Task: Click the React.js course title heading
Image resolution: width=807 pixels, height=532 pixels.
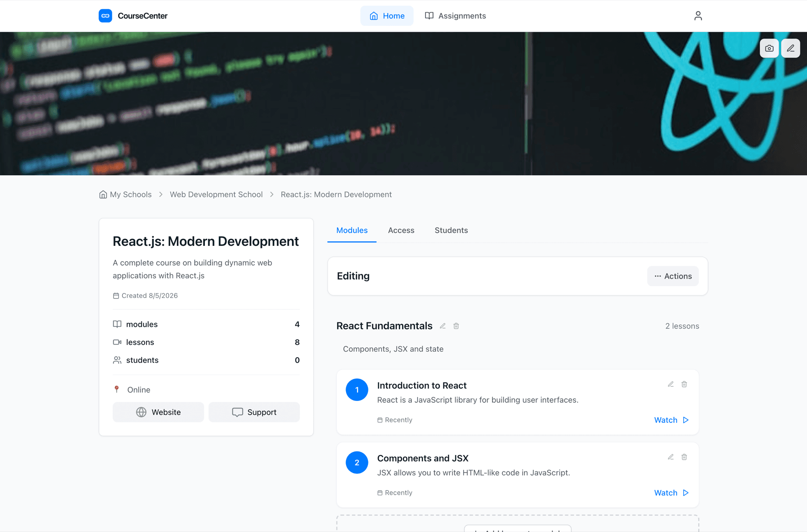Action: click(206, 241)
